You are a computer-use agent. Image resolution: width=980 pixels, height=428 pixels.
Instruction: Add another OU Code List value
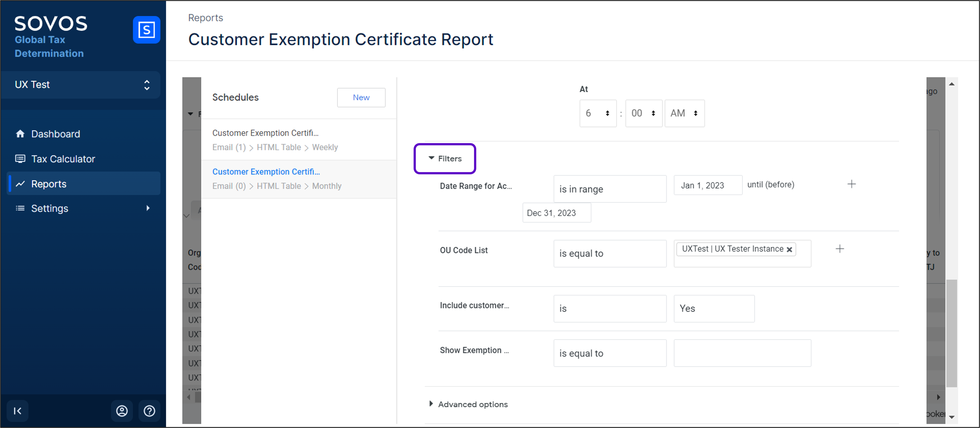[x=840, y=249]
